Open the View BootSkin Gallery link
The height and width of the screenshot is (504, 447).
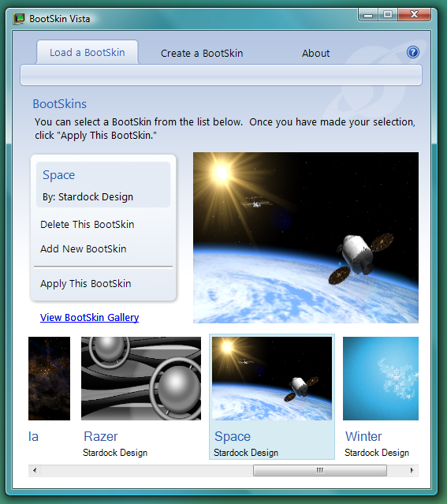(89, 318)
